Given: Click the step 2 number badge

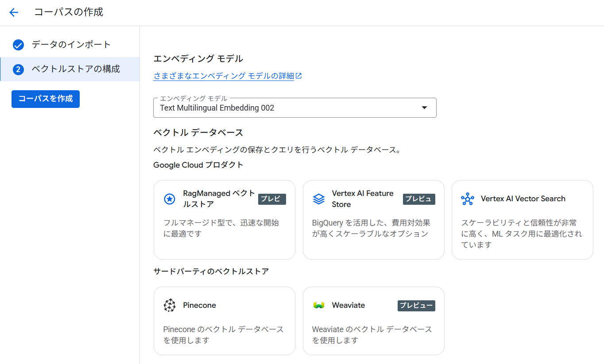Looking at the screenshot, I should point(18,69).
